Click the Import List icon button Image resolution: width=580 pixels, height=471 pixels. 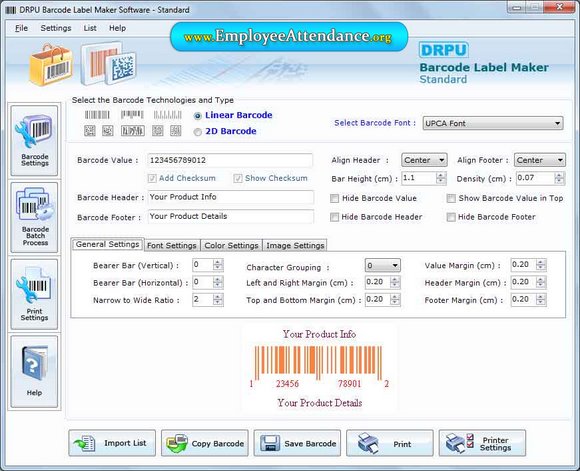(x=112, y=443)
